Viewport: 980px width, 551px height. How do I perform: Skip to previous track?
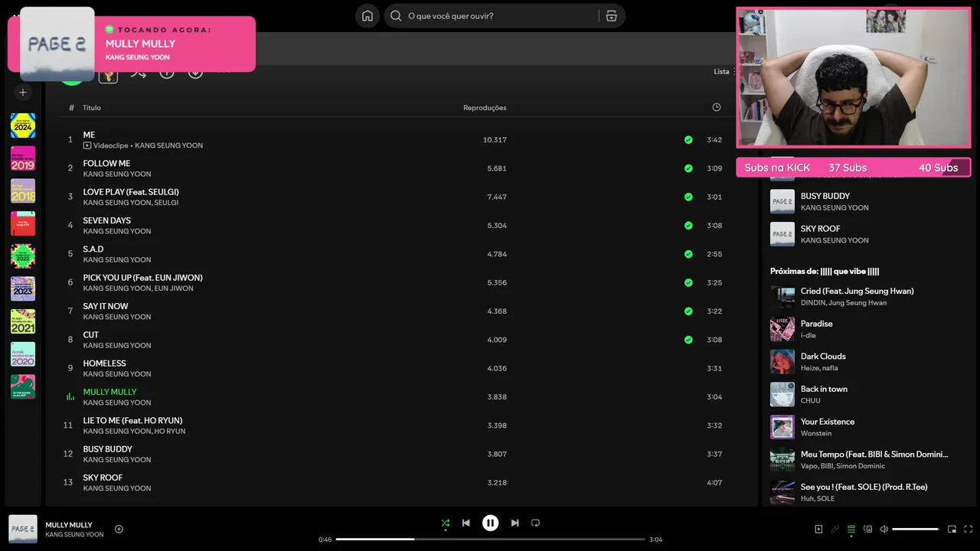pos(465,523)
